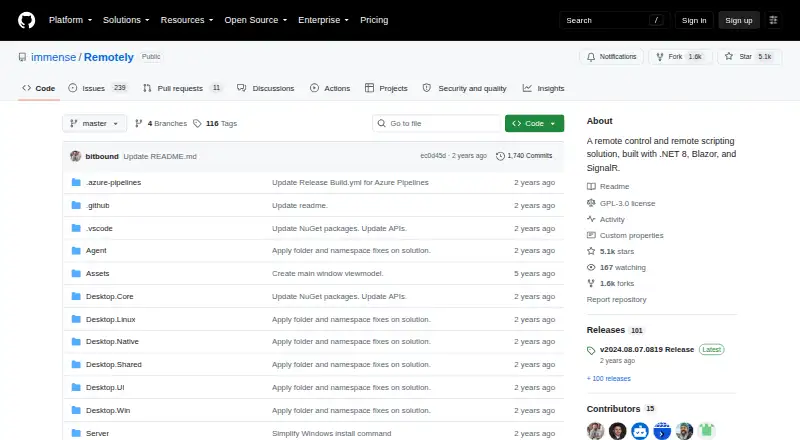
Task: Open the header appearance settings icon
Action: 773,20
